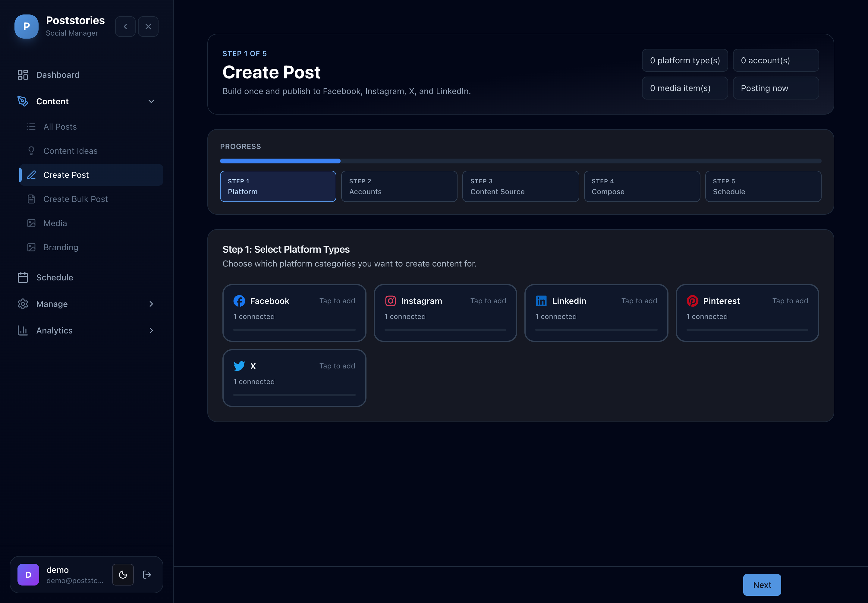The image size is (868, 603).
Task: Click demo@poststo... email text
Action: (75, 581)
